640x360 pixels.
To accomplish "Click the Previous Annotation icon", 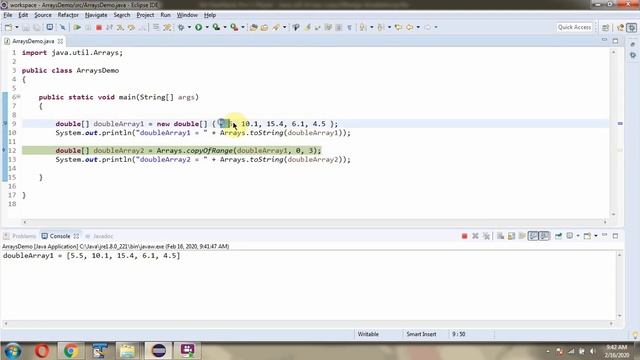I will click(x=380, y=27).
